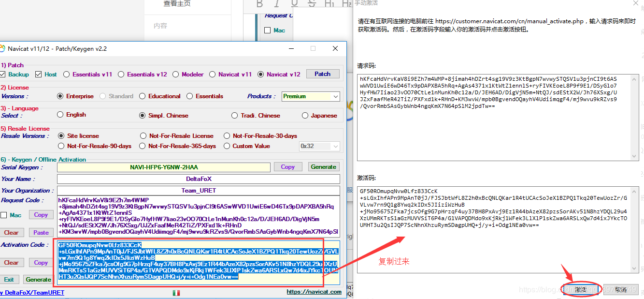Click the Exit button in the keygen
644x299 pixels.
tap(9, 280)
